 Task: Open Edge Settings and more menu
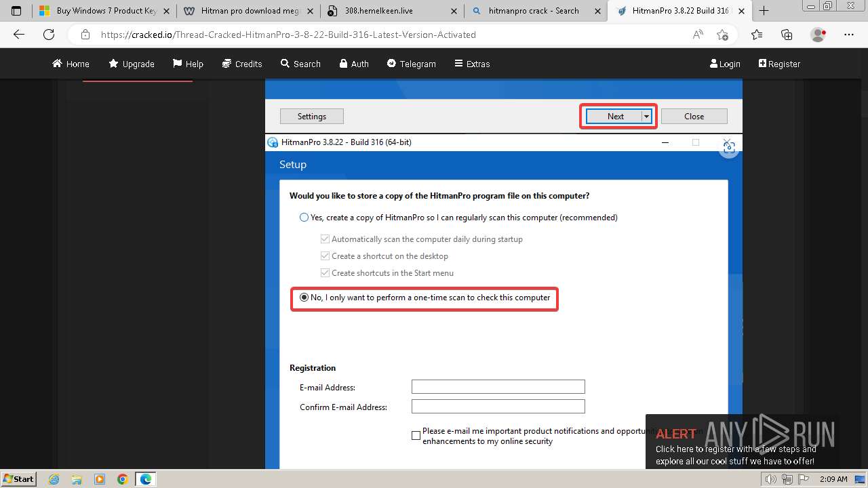(849, 35)
